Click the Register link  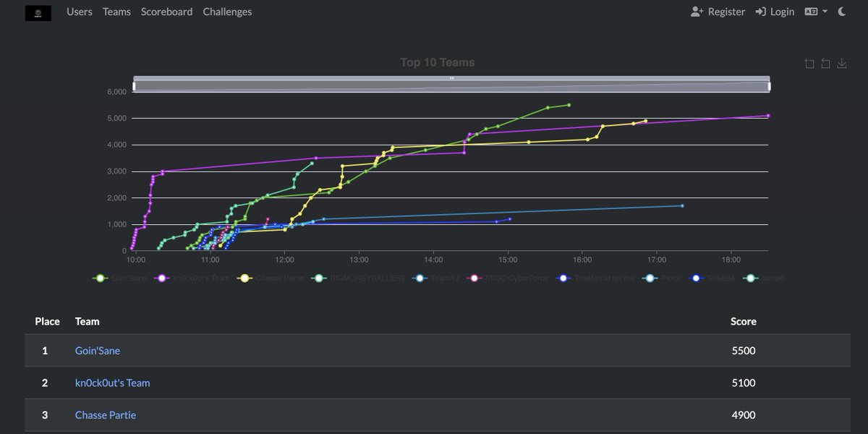(718, 12)
